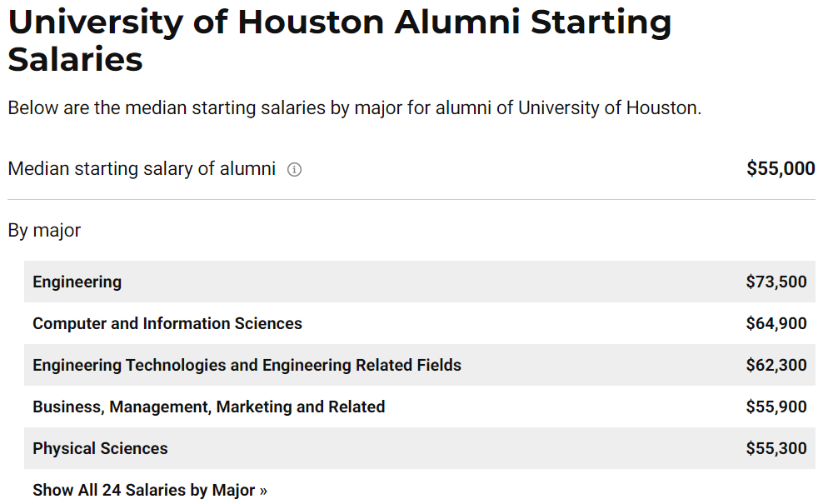This screenshot has height=504, width=818.
Task: Click the $55,300 Physical Sciences salary
Action: (x=776, y=449)
